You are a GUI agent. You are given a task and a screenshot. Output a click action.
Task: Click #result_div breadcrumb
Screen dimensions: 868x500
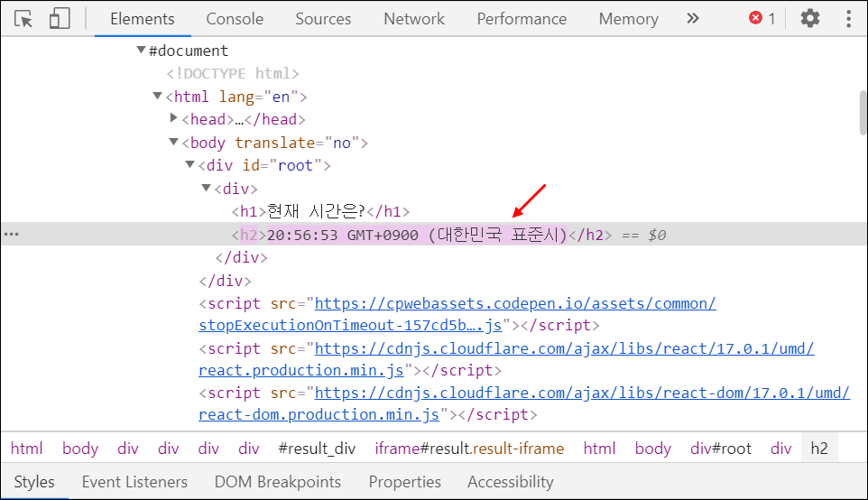point(317,448)
